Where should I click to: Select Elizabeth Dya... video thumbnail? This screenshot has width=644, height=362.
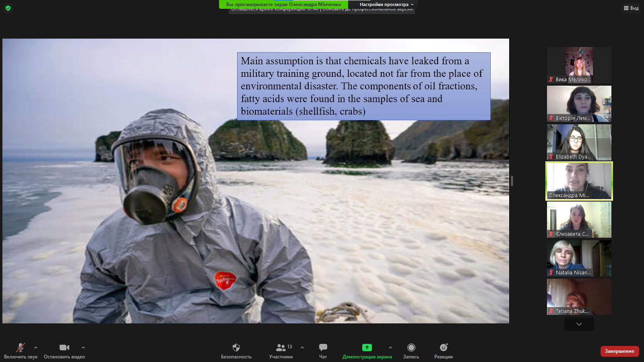(579, 142)
